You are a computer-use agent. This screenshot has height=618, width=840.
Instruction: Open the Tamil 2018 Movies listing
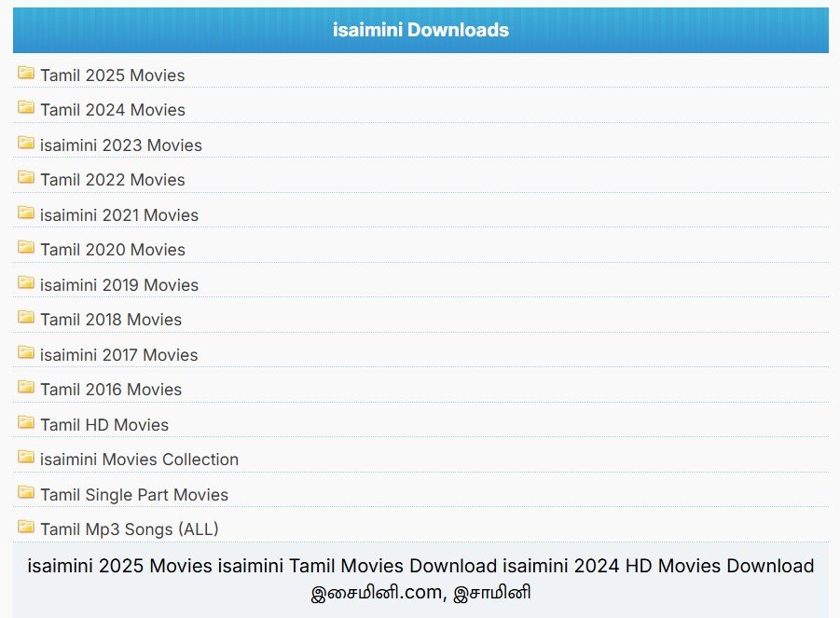click(111, 319)
